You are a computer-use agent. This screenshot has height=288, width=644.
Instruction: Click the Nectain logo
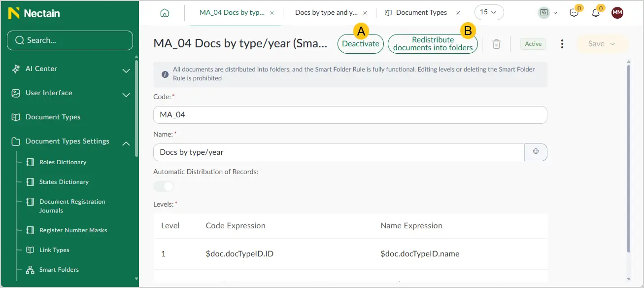pyautogui.click(x=34, y=13)
